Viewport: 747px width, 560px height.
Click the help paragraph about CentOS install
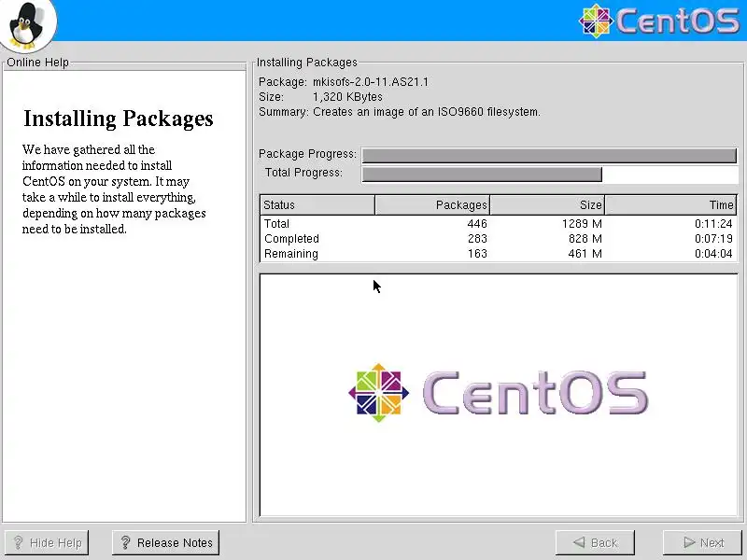click(x=114, y=189)
